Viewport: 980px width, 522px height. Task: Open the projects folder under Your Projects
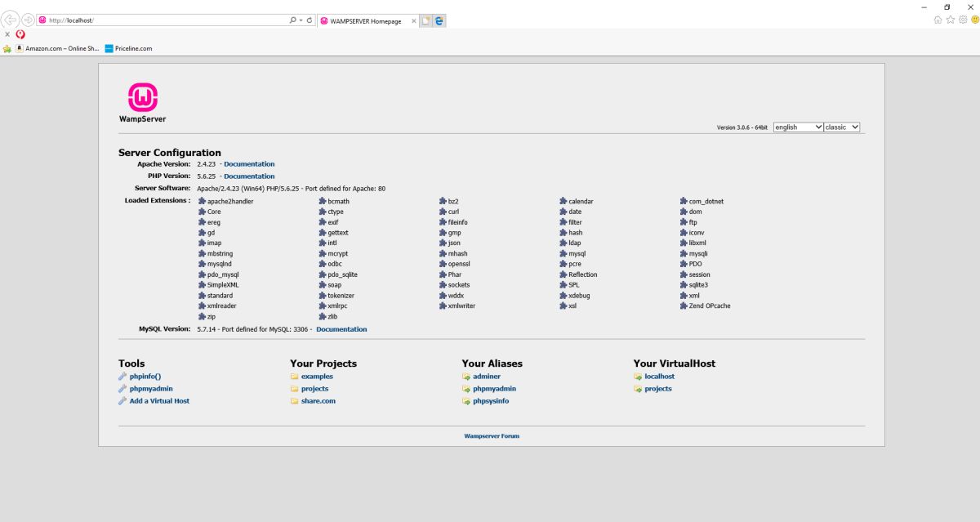(x=314, y=389)
